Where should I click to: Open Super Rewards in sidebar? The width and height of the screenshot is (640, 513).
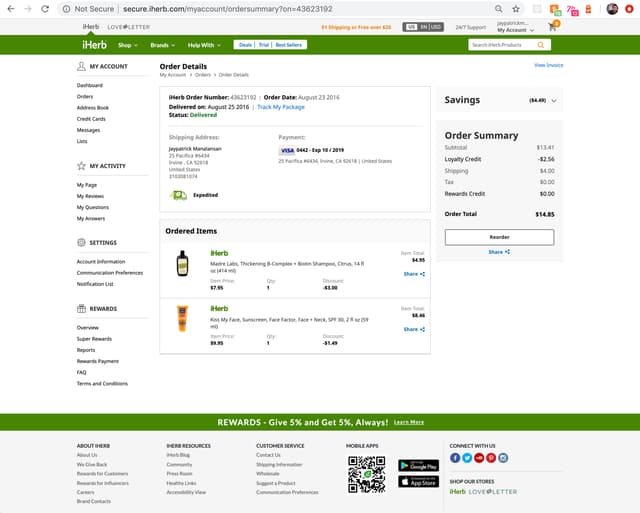coord(94,339)
